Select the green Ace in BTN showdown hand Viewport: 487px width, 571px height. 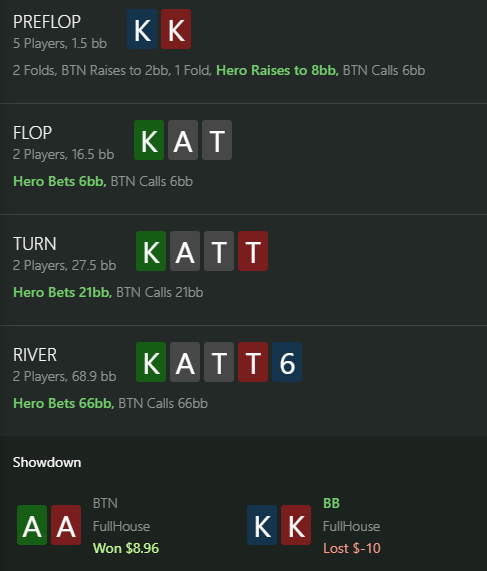coord(32,525)
